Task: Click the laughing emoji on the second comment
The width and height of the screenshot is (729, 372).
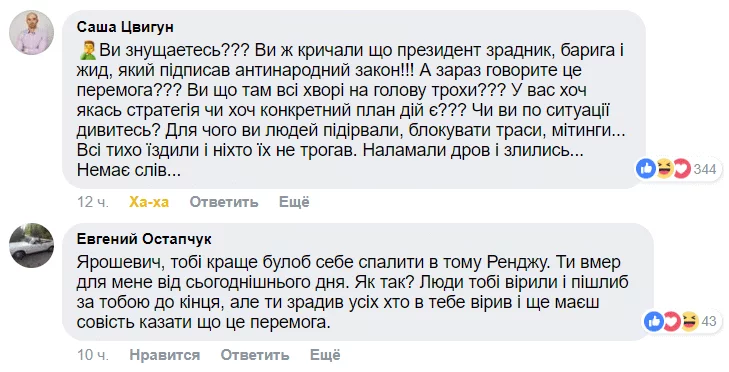Action: pyautogui.click(x=690, y=321)
